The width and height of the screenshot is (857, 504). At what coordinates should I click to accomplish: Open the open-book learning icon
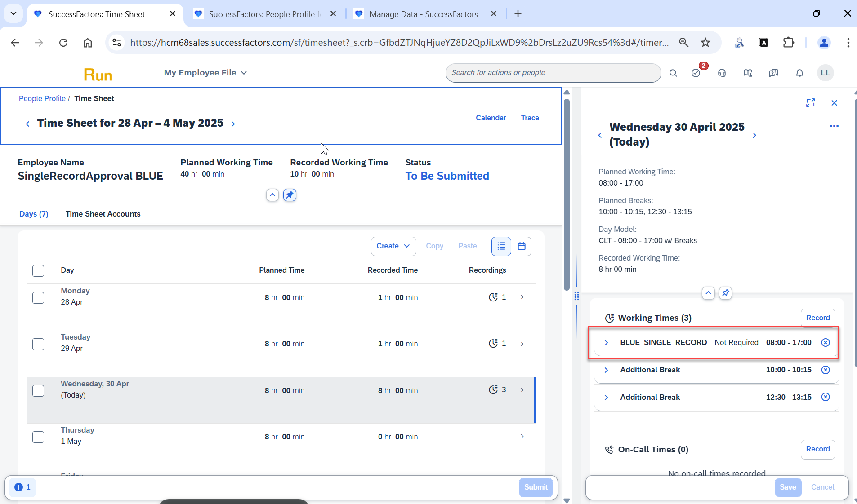(748, 73)
